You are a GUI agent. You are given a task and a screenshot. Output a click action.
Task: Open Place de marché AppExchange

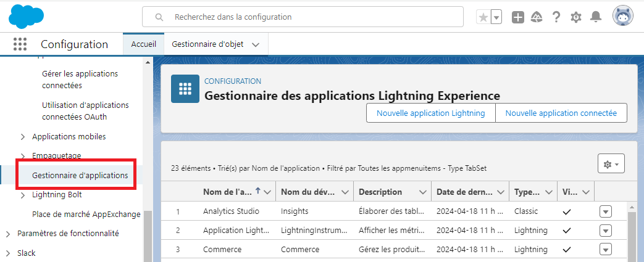86,214
